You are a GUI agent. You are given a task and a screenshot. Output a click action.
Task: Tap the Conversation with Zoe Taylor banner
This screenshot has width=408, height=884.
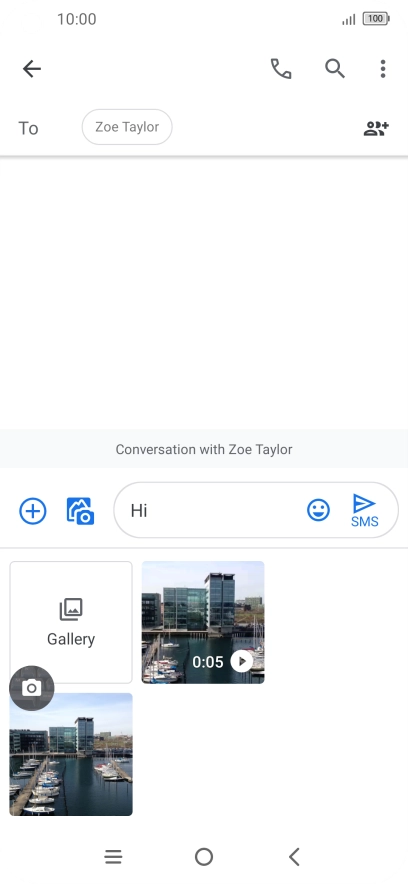(x=204, y=449)
